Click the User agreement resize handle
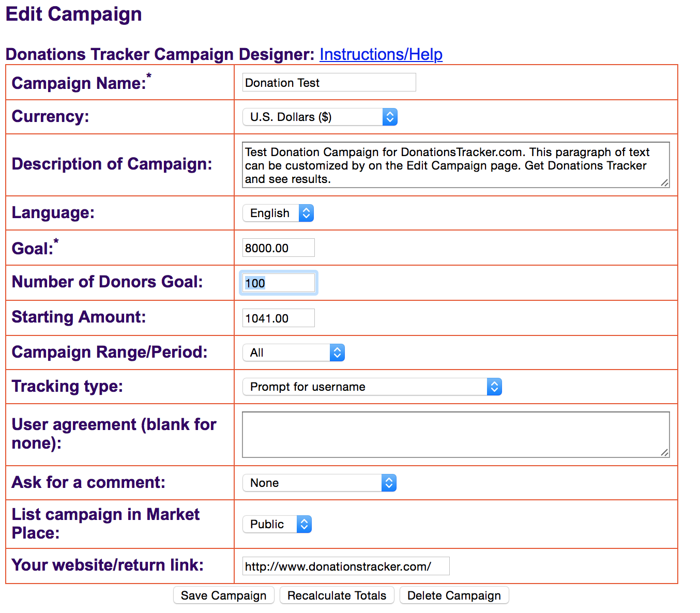The image size is (700, 613). point(665,453)
